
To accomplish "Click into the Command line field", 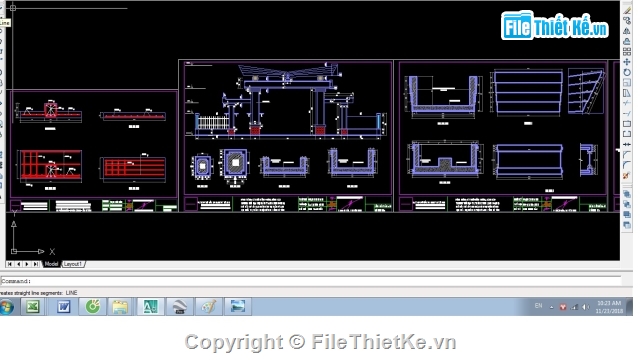I will pos(310,281).
